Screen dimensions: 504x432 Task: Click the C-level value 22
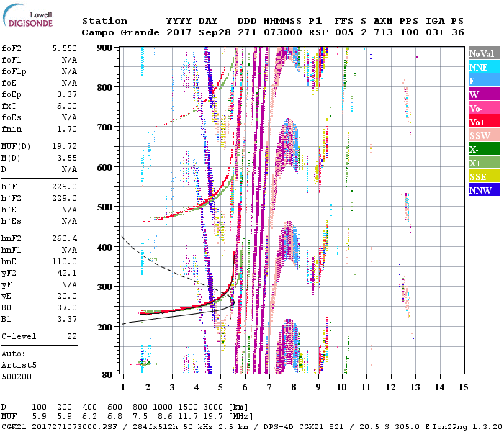[71, 336]
